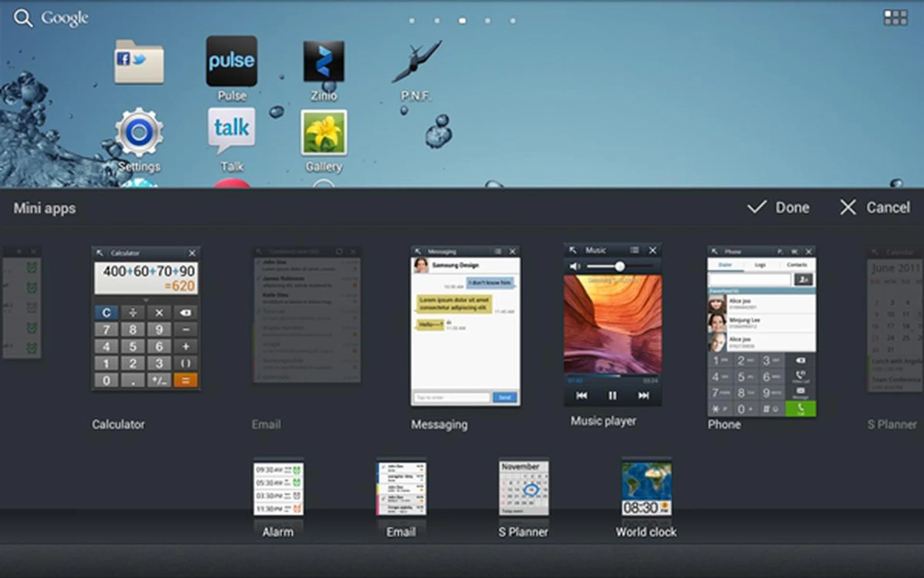The image size is (924, 578).
Task: Select World clock in the tray
Action: [x=646, y=489]
